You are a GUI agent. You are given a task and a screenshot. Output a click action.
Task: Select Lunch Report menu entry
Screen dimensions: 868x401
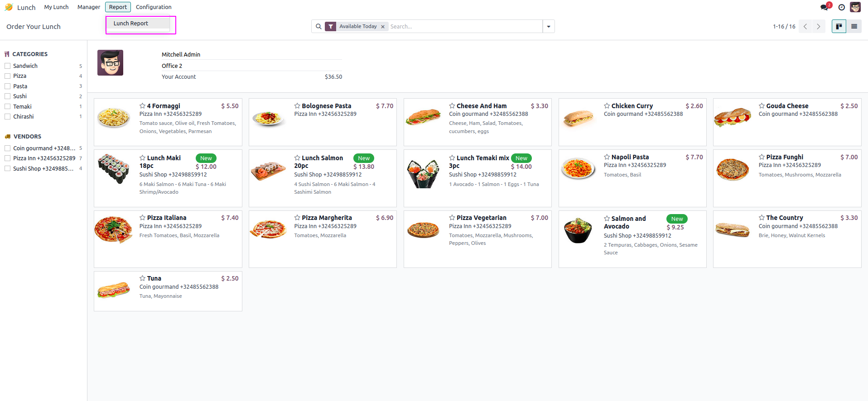pyautogui.click(x=131, y=24)
